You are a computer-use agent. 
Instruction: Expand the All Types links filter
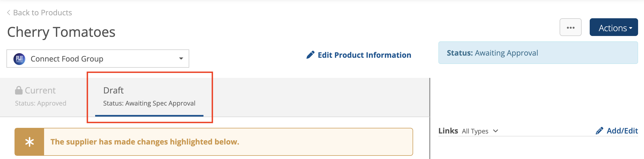click(x=480, y=131)
